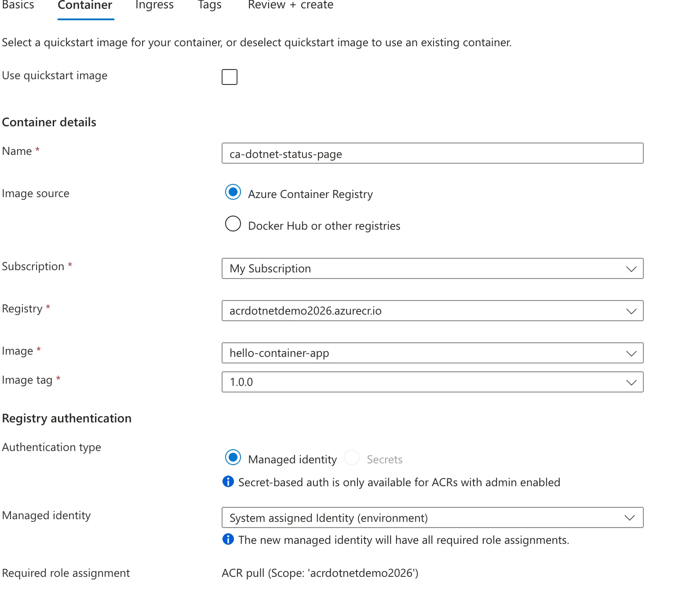Click info icon beside Secret-based auth message

coord(228,482)
